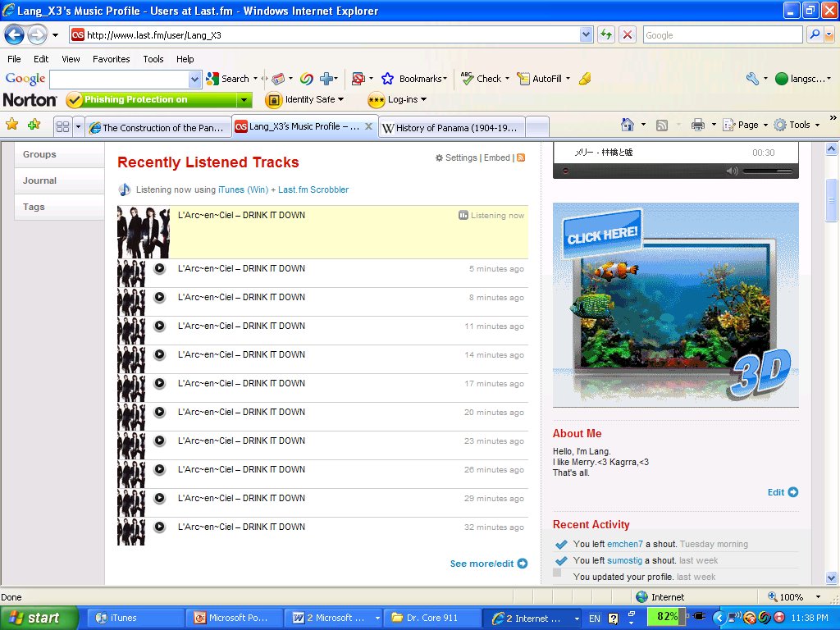Click the Google Toolbar spell Check button
The image size is (840, 630).
pyautogui.click(x=482, y=79)
